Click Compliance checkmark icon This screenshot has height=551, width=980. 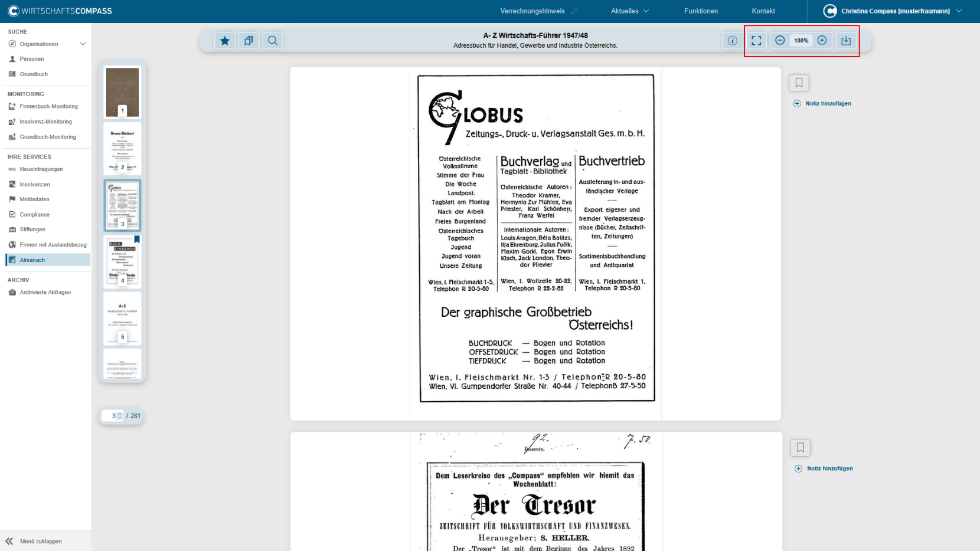12,215
